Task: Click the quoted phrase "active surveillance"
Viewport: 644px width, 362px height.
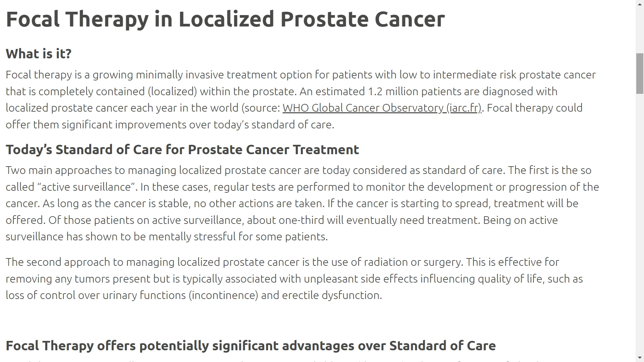Action: 89,187
